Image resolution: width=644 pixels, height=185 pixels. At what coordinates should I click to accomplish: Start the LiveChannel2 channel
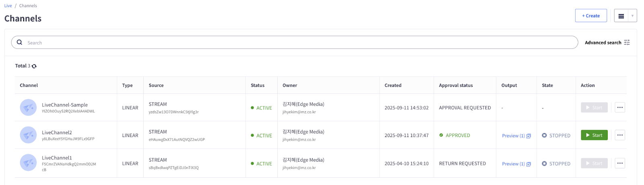point(594,135)
